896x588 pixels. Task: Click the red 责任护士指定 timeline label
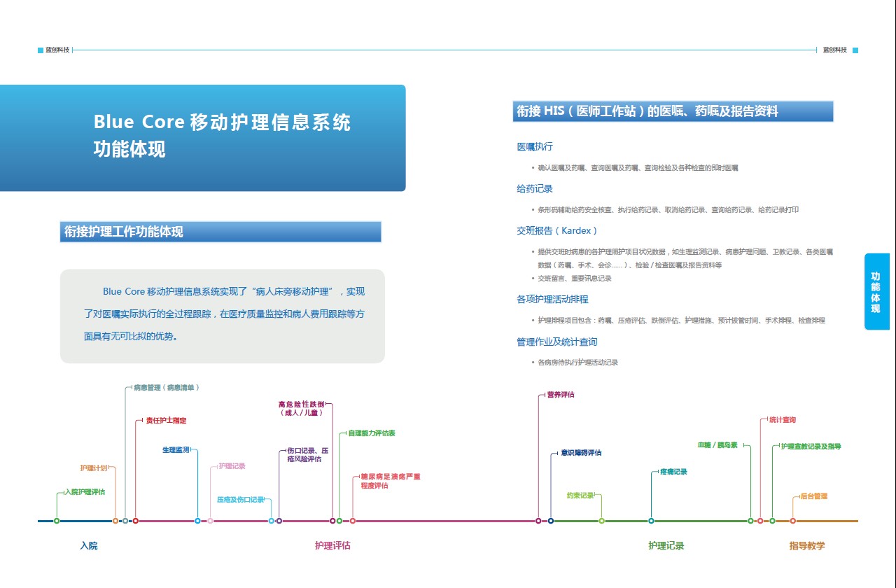click(165, 421)
